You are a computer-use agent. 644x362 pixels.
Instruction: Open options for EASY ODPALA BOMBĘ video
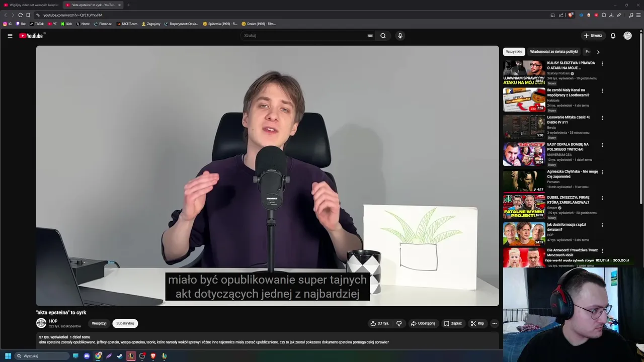point(602,145)
